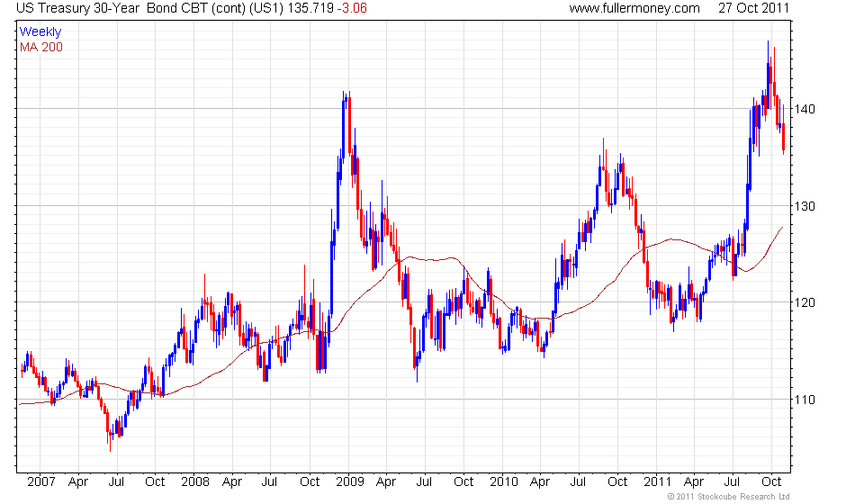Screen dimensions: 864x504
Task: Click the date label 27 Oct 2011
Action: [x=753, y=8]
